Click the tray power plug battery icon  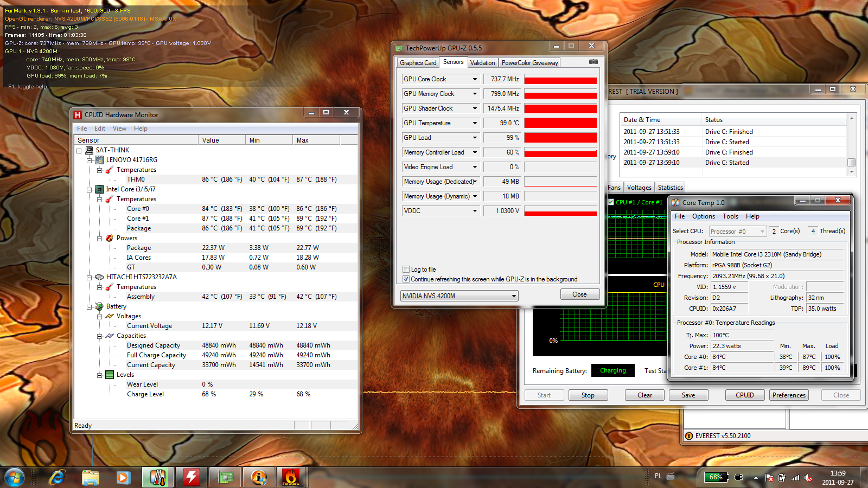[782, 478]
